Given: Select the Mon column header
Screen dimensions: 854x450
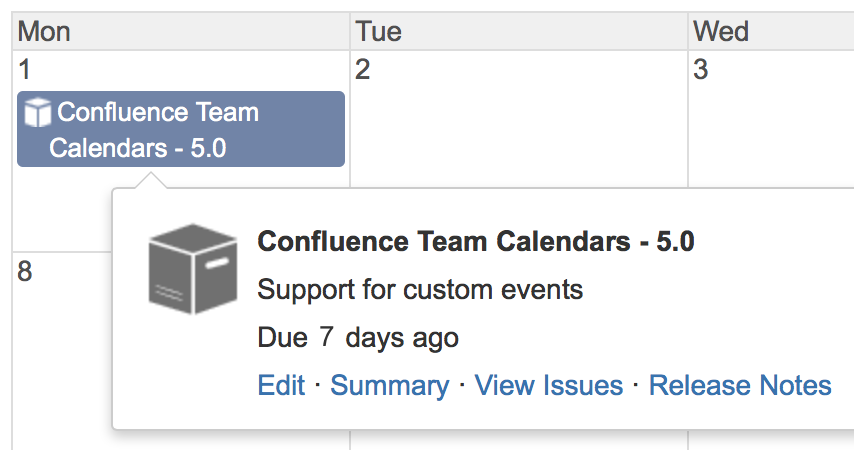Looking at the screenshot, I should coord(45,32).
